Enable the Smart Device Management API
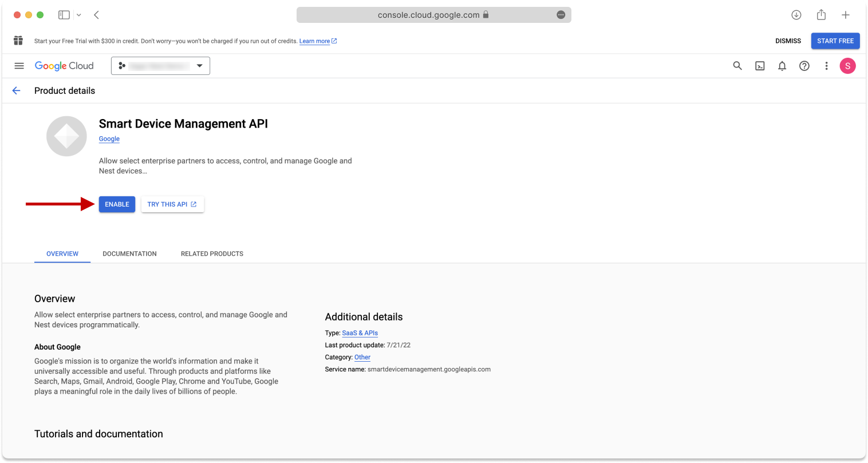 coord(117,204)
